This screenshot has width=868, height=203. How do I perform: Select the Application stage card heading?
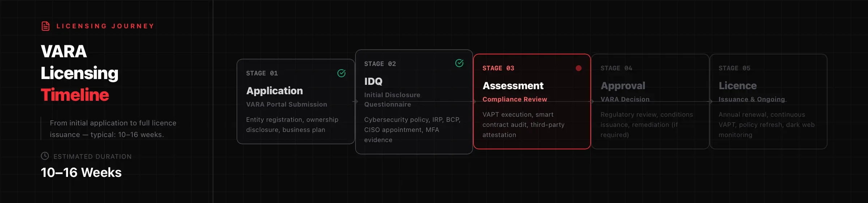(x=275, y=91)
